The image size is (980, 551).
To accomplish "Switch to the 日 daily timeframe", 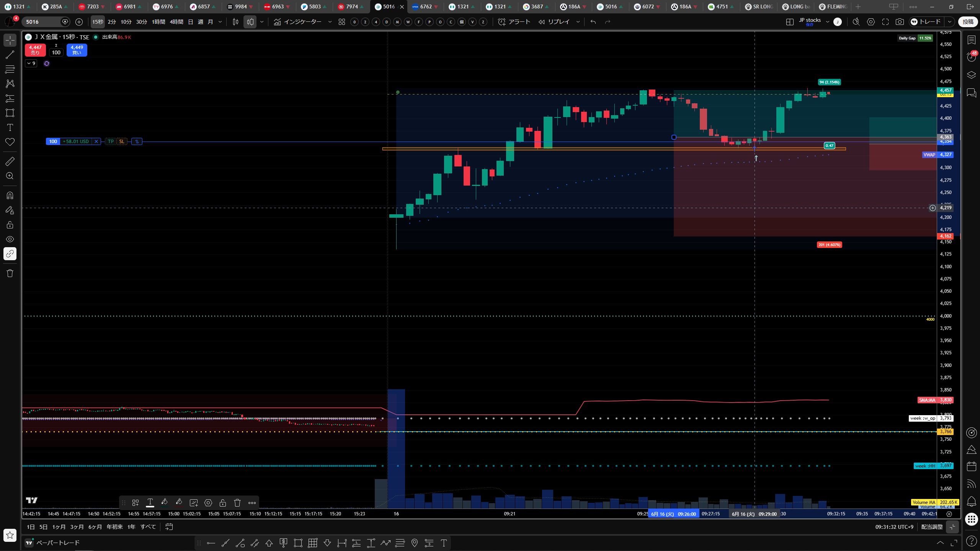I will click(x=191, y=22).
